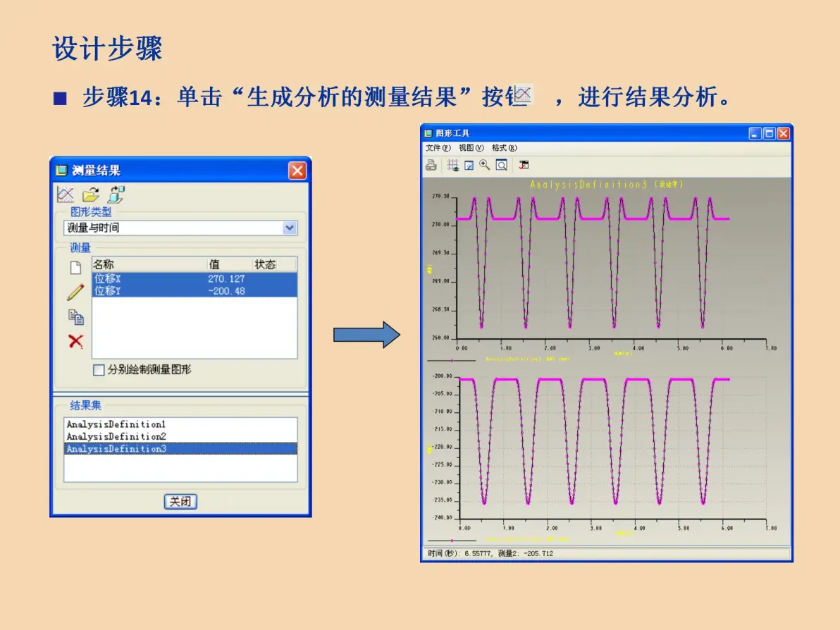Image resolution: width=840 pixels, height=630 pixels.
Task: Open the 格式(R) menu
Action: coord(504,148)
